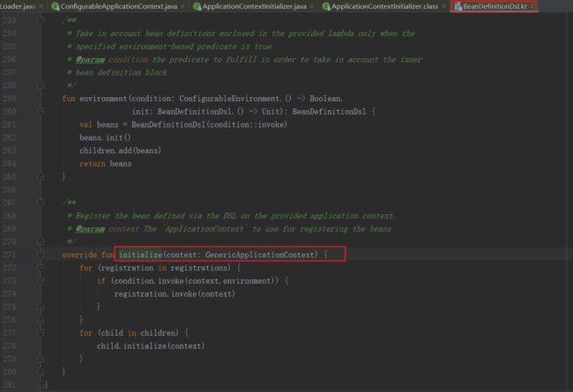The height and width of the screenshot is (392, 573).
Task: Open the ApplicationContextInitializer.class tab
Action: [384, 7]
